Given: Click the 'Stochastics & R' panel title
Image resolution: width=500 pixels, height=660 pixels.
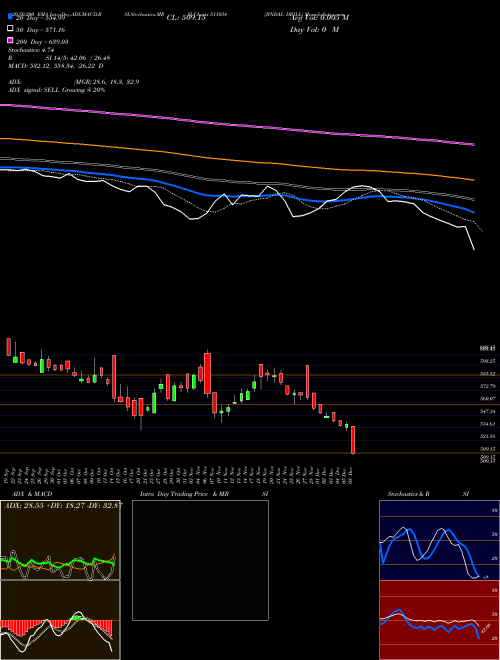Looking at the screenshot, I should coord(408,494).
